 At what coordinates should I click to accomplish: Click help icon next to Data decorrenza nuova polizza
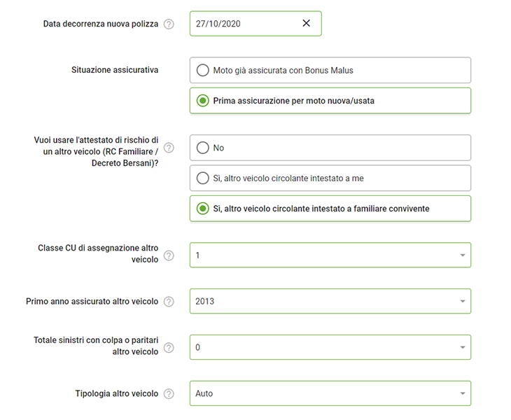pos(169,24)
